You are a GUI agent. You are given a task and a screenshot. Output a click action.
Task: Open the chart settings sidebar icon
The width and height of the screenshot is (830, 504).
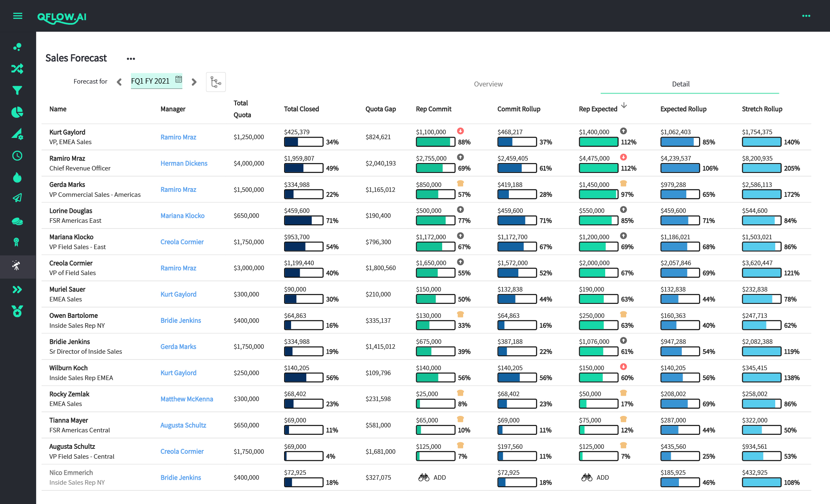pos(17,134)
